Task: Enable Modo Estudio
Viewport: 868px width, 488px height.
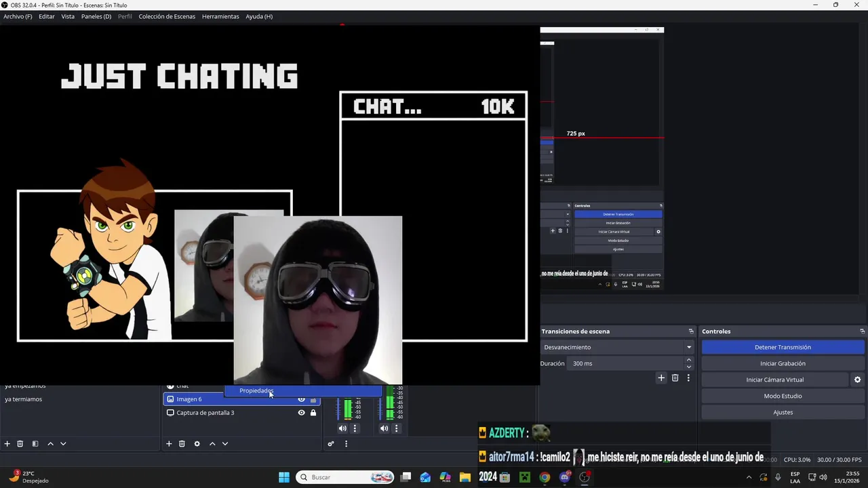Action: pyautogui.click(x=783, y=396)
